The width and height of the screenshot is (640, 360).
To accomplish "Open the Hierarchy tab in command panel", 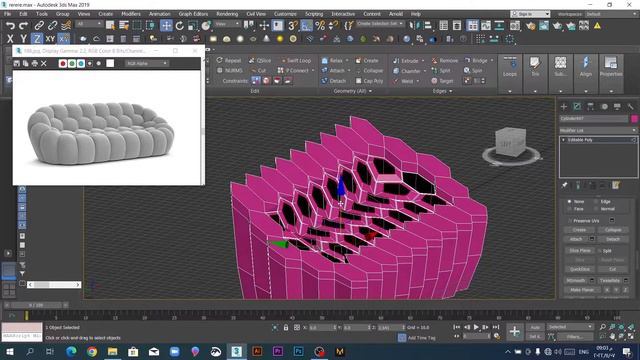I will [x=590, y=107].
